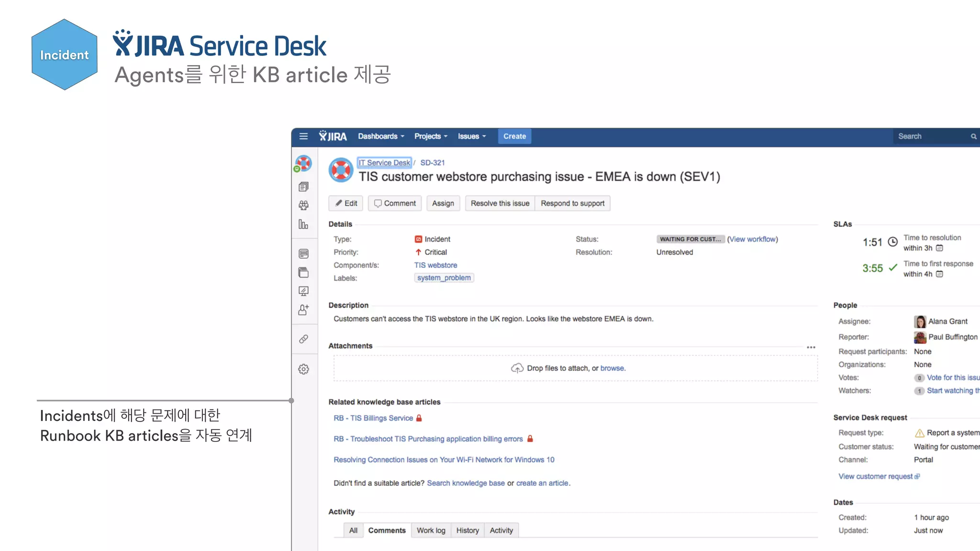The height and width of the screenshot is (551, 980).
Task: Click the cloud upload icon in attachments
Action: click(x=517, y=368)
